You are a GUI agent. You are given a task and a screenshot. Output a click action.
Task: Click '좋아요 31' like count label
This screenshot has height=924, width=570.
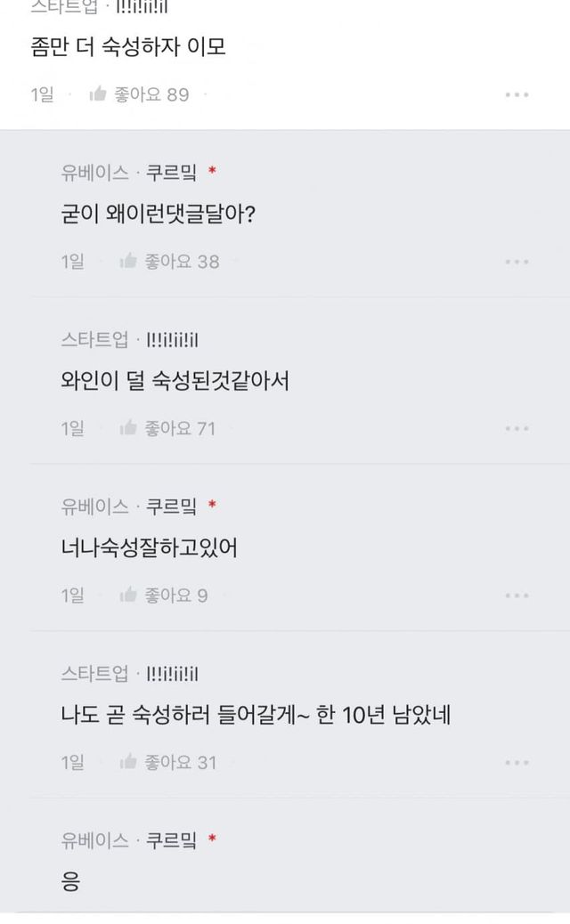[x=182, y=762]
